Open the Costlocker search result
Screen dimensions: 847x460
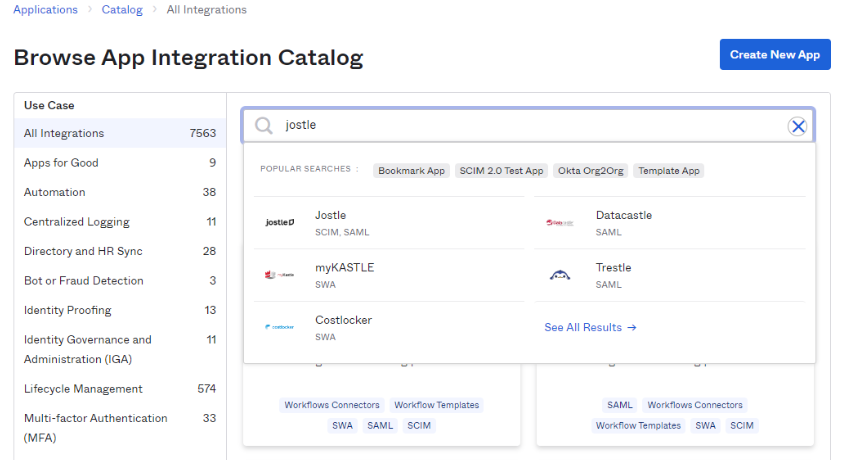(389, 328)
